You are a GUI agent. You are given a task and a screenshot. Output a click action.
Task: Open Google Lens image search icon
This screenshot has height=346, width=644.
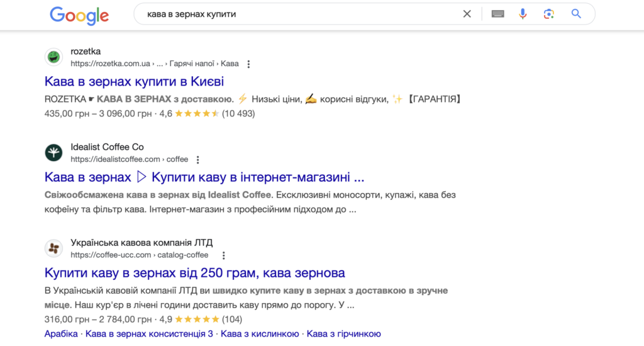548,14
